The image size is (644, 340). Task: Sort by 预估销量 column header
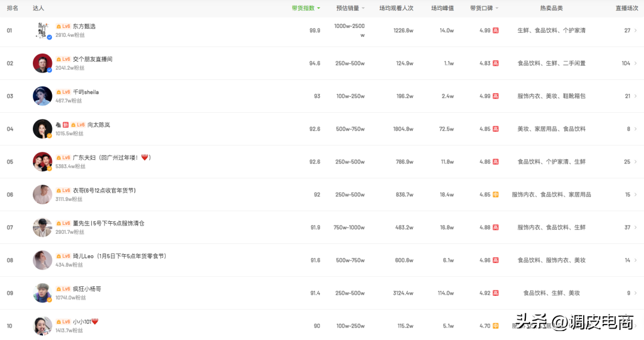[350, 8]
